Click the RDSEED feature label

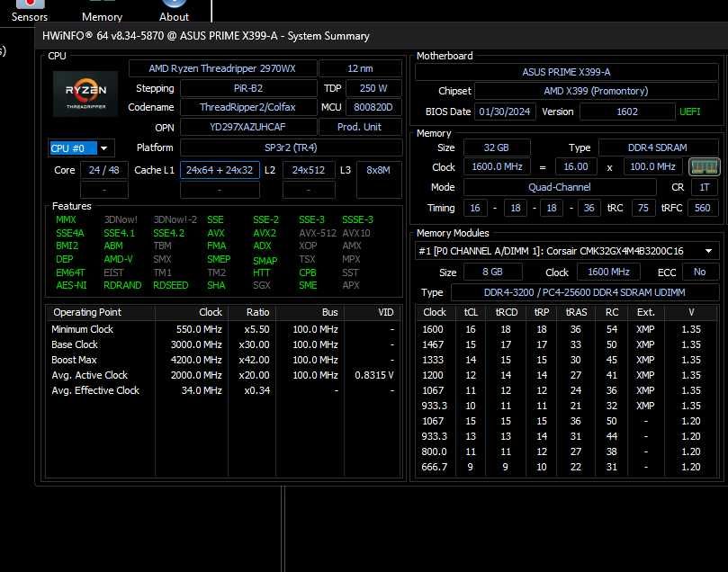click(171, 285)
